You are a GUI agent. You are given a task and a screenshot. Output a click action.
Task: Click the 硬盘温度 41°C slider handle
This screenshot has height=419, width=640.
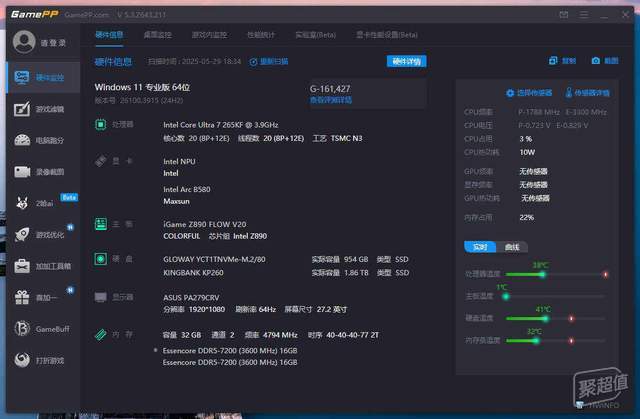click(546, 319)
